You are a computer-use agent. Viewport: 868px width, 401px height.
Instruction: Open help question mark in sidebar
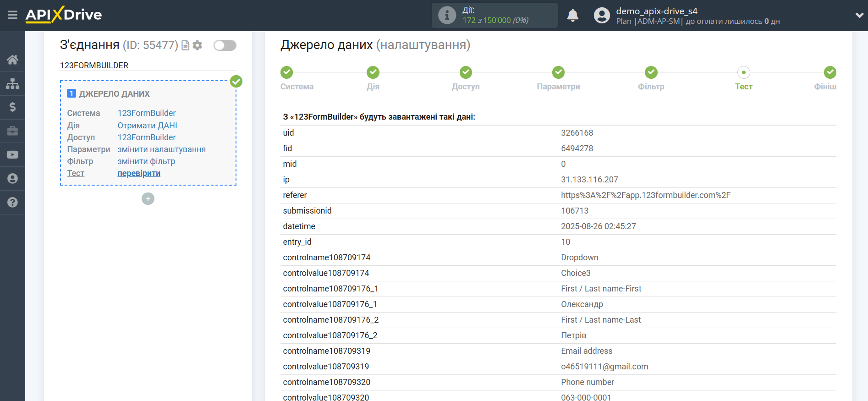(12, 202)
